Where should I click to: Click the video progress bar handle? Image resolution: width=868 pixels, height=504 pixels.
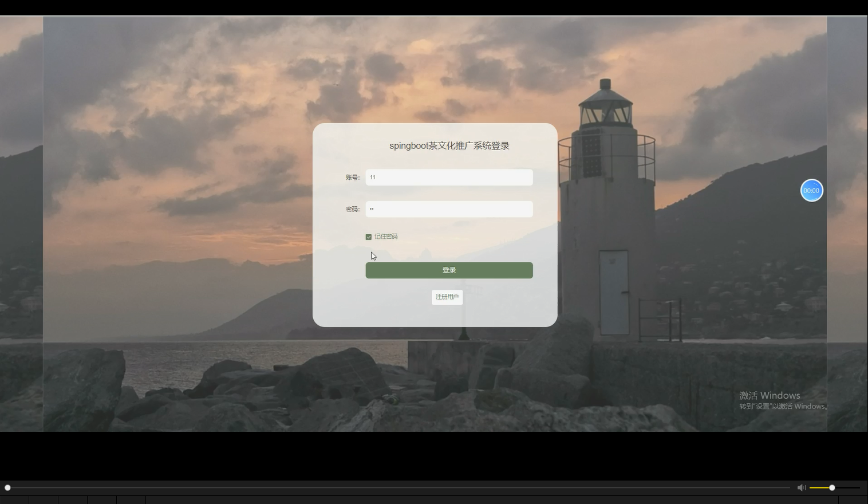pyautogui.click(x=7, y=487)
